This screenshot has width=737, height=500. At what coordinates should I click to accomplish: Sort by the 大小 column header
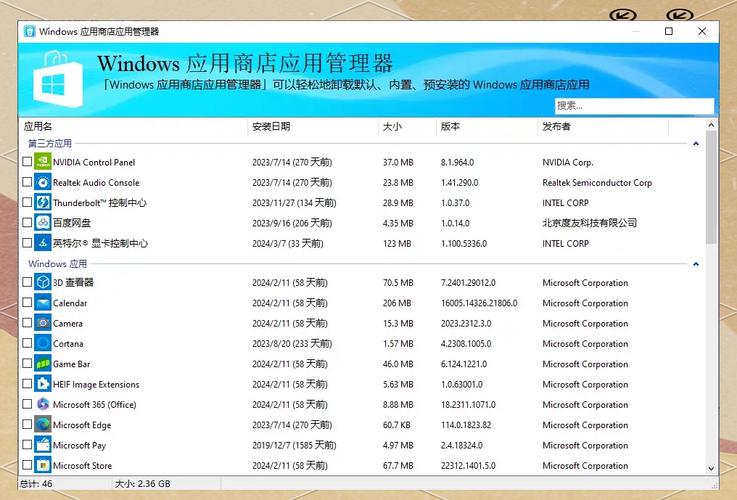407,126
